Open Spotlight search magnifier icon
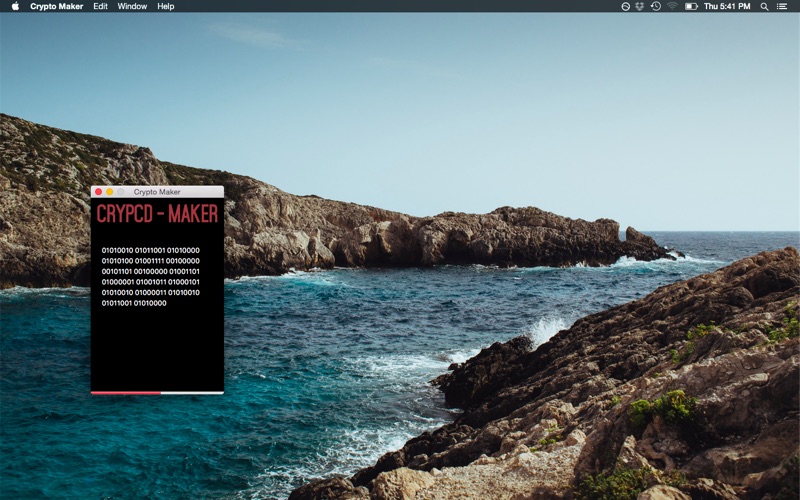The height and width of the screenshot is (500, 800). pos(764,6)
